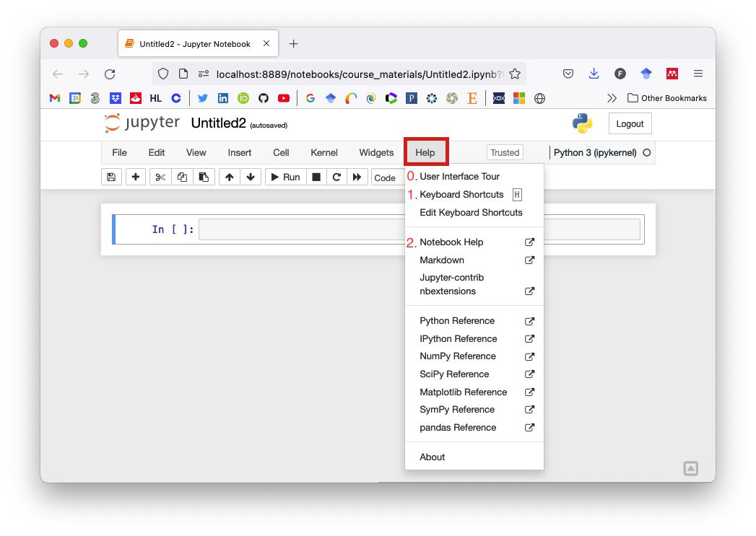Image resolution: width=756 pixels, height=536 pixels.
Task: Click the Logout button
Action: 630,124
